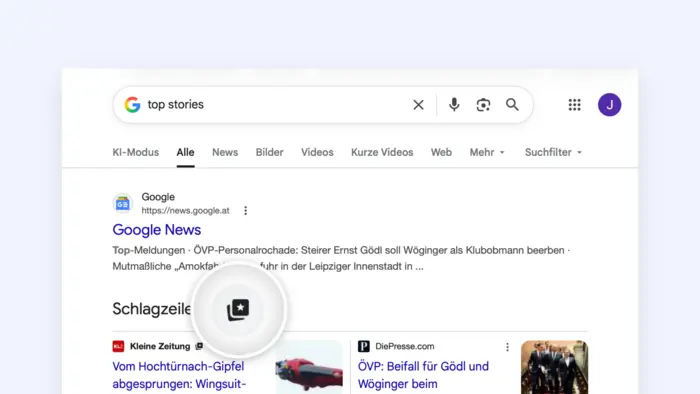
Task: Open the ÖVP group photo thumbnail
Action: 554,367
